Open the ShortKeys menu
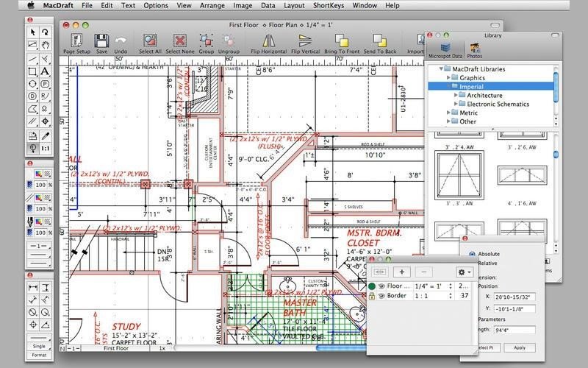 click(329, 5)
